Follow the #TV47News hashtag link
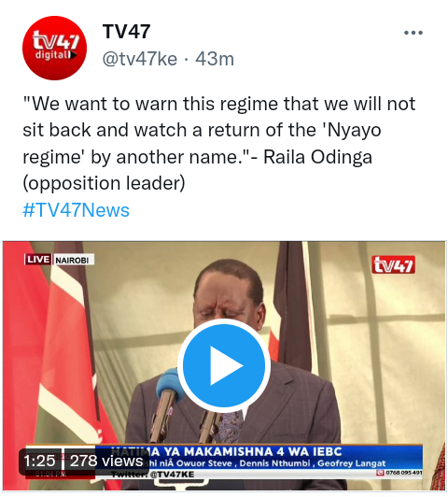The image size is (448, 497). (76, 210)
